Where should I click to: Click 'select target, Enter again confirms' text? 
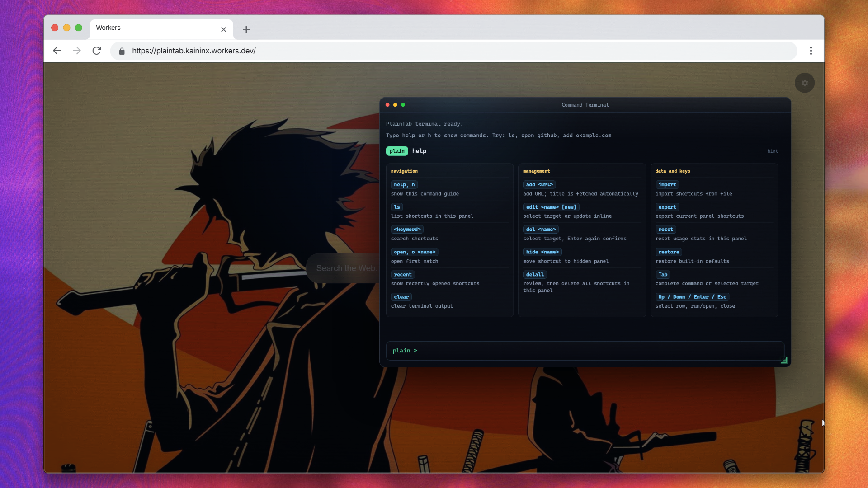(x=575, y=239)
